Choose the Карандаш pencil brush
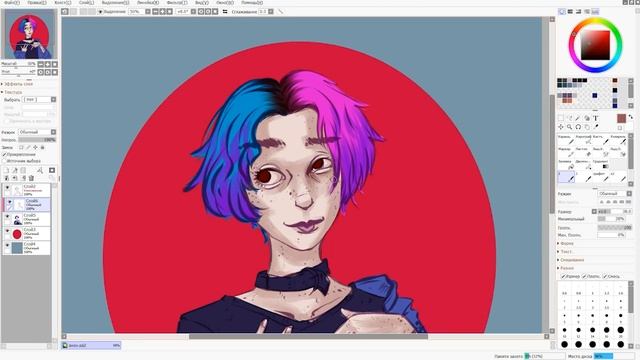This screenshot has width=640, height=360. click(x=566, y=140)
